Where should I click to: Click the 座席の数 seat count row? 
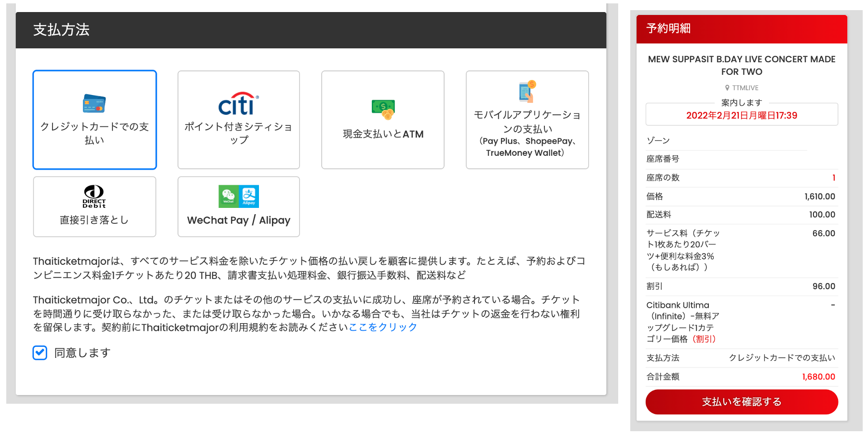pyautogui.click(x=742, y=178)
